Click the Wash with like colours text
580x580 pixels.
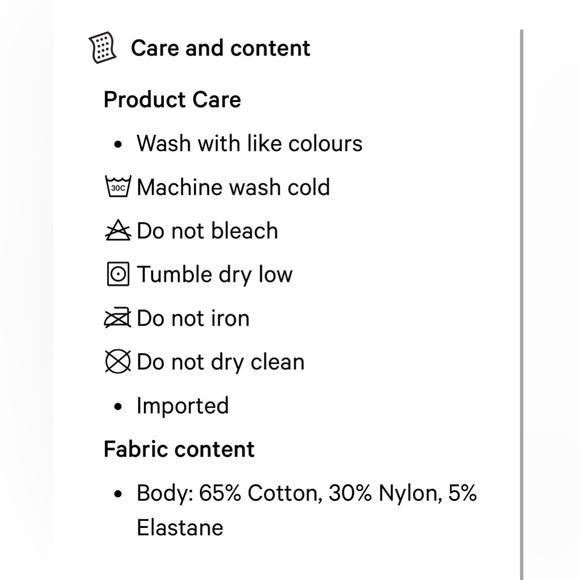(x=250, y=143)
